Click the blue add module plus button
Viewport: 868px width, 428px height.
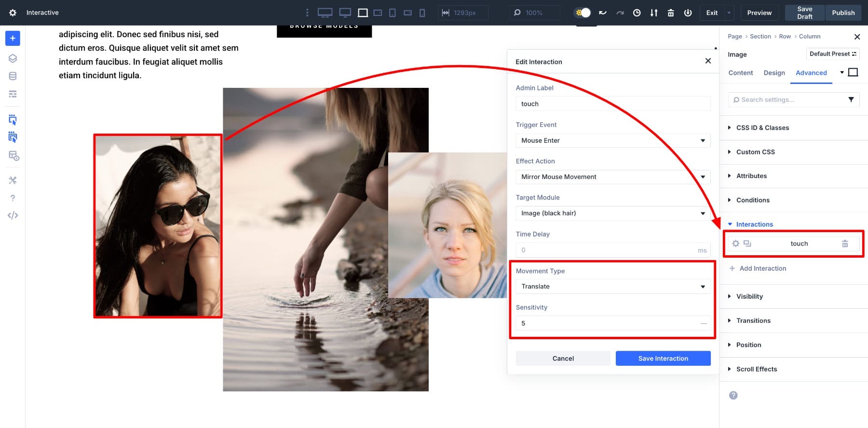point(13,38)
